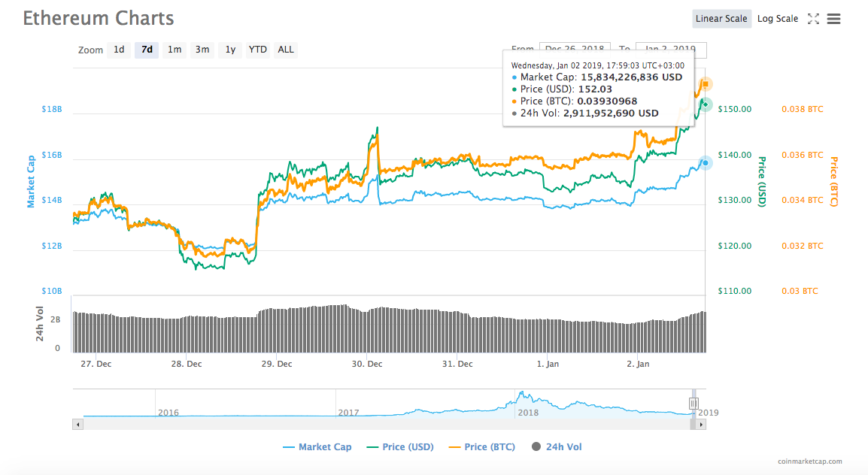This screenshot has width=868, height=475.
Task: Click the 2018 area in navigator timeline
Action: (x=527, y=413)
